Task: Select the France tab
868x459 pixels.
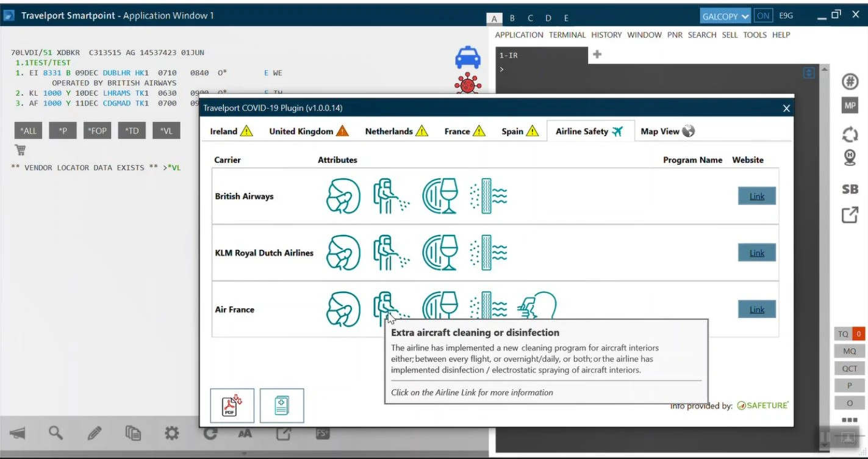Action: point(465,131)
